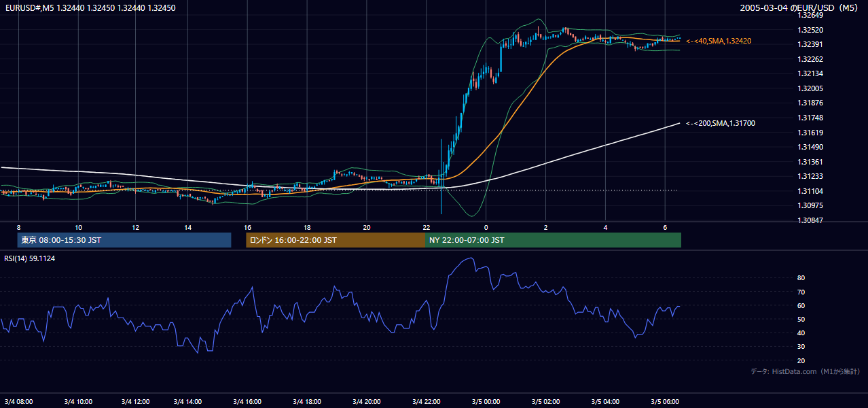868x408 pixels.
Task: Click price level 1.32005 on the axis
Action: click(x=810, y=88)
